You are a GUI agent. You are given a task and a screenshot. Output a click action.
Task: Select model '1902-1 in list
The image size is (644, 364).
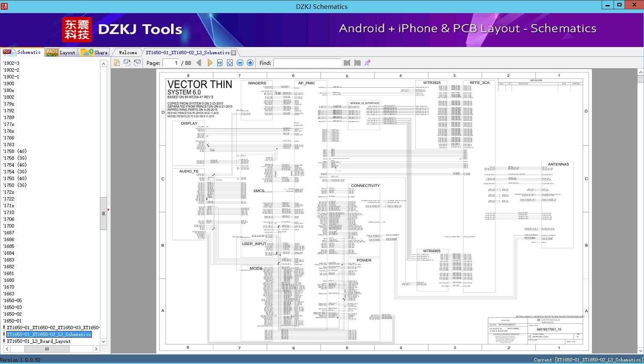click(11, 77)
